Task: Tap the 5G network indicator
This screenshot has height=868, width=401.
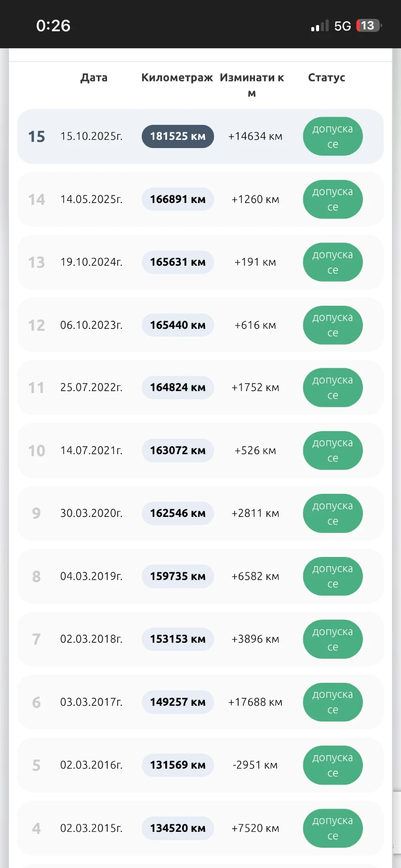Action: pyautogui.click(x=342, y=26)
